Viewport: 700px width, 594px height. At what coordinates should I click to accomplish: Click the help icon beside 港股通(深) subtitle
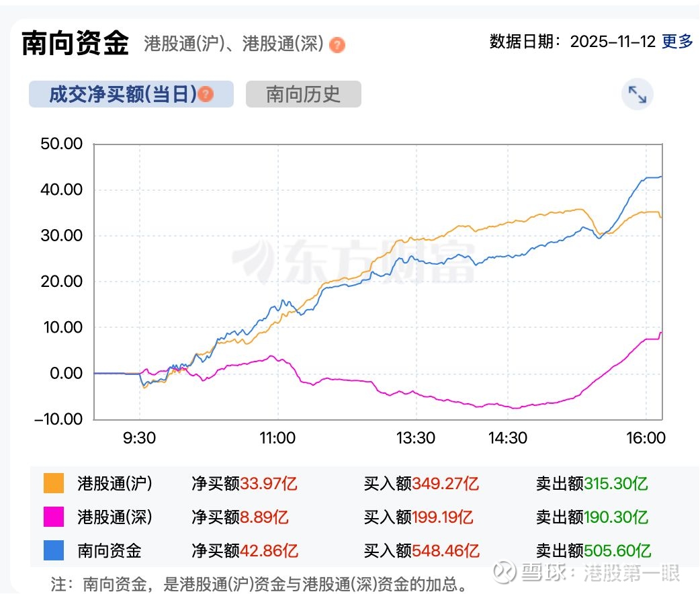click(338, 45)
